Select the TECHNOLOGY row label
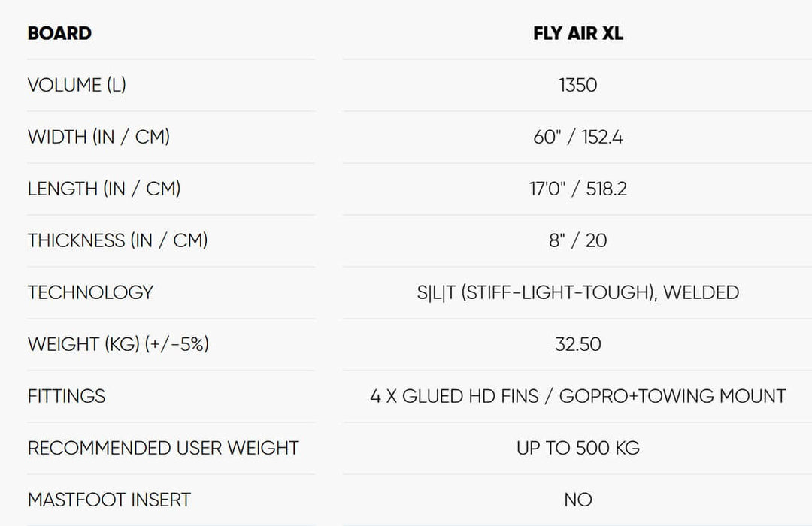Screen dimensions: 812x526 pos(90,292)
